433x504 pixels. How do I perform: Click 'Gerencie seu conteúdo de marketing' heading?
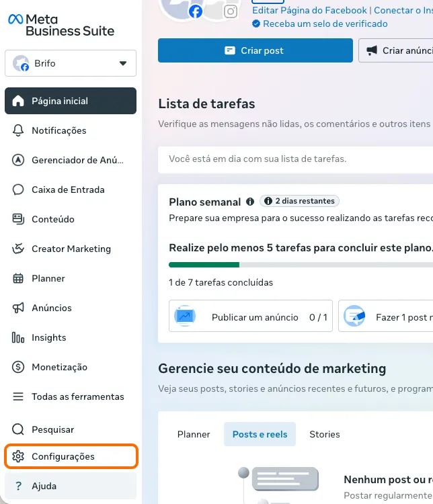(x=272, y=369)
